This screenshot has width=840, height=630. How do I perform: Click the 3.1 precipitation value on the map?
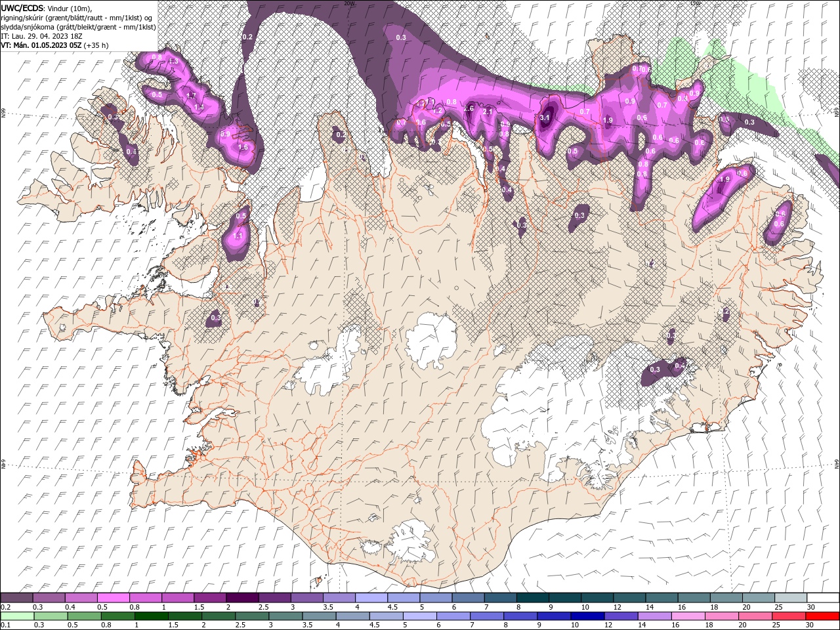545,118
